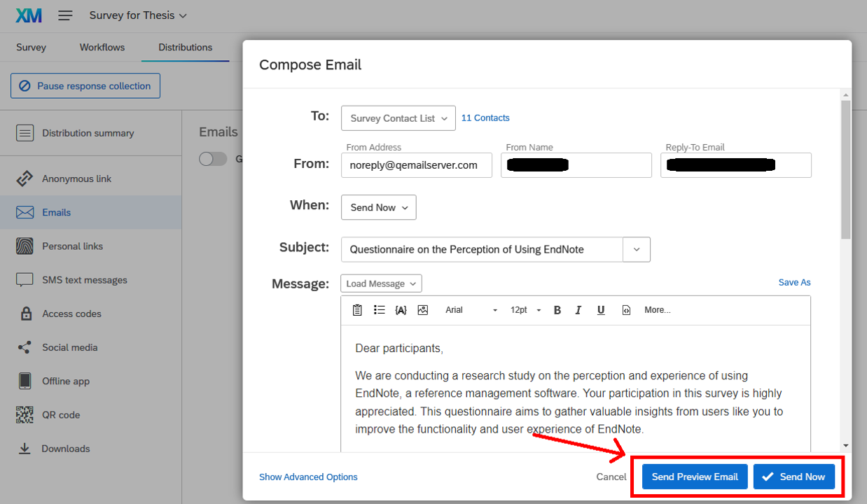Click the bulleted list icon in editor

coord(379,310)
